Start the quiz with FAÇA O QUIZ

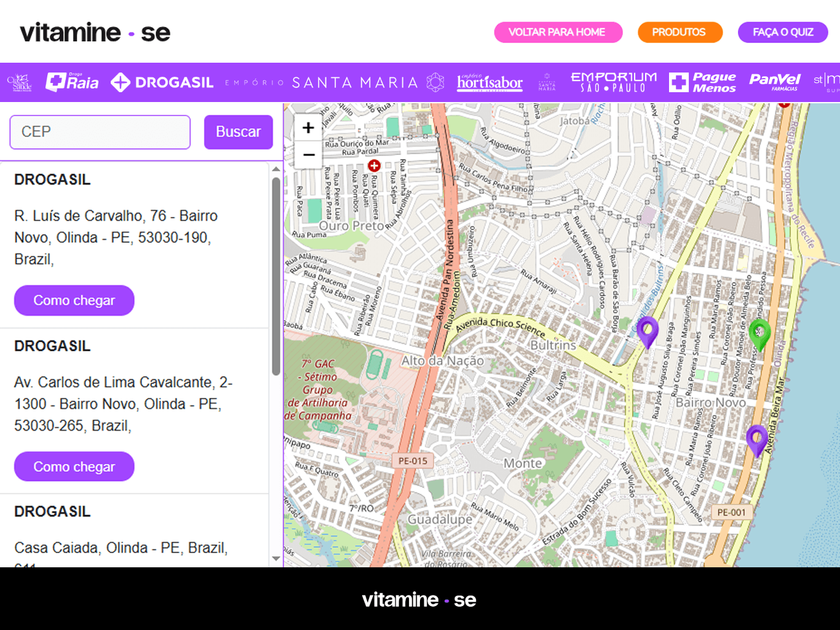pyautogui.click(x=783, y=32)
